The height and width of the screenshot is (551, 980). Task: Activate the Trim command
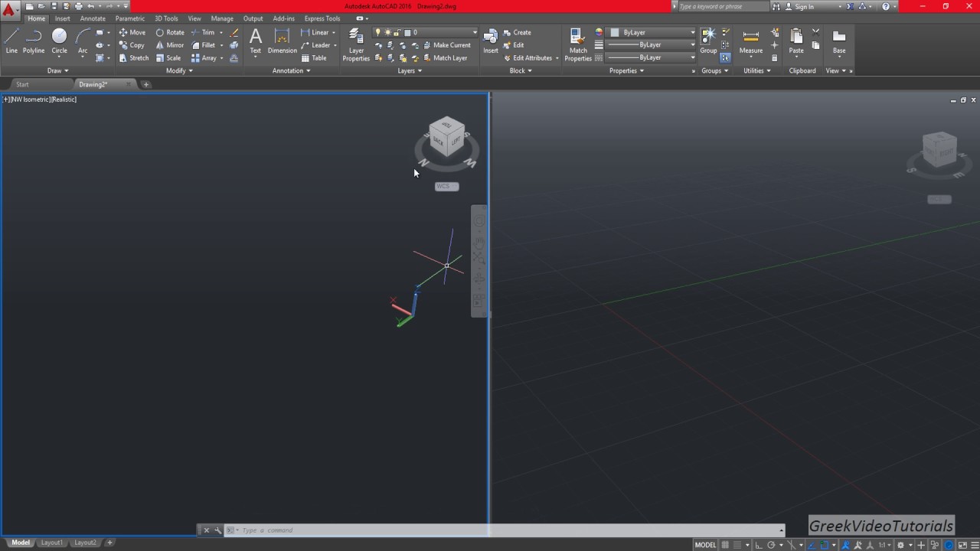pyautogui.click(x=203, y=32)
